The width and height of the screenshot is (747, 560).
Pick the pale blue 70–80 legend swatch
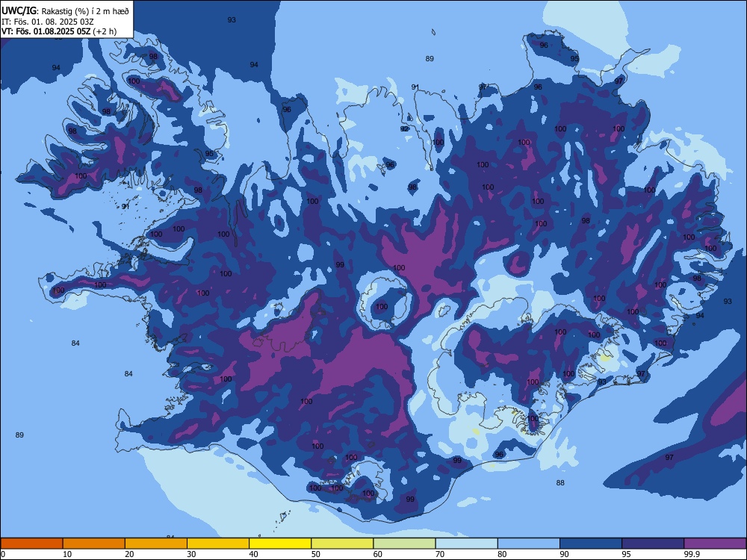pos(466,544)
